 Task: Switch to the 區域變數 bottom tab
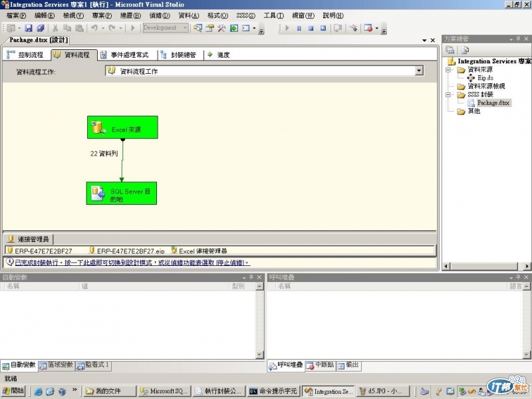point(57,365)
